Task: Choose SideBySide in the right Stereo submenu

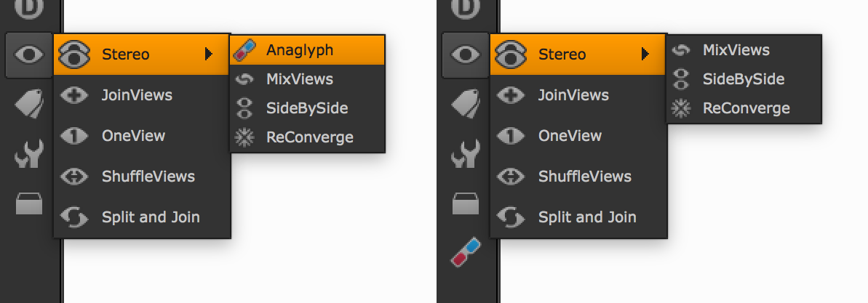Action: pyautogui.click(x=743, y=79)
